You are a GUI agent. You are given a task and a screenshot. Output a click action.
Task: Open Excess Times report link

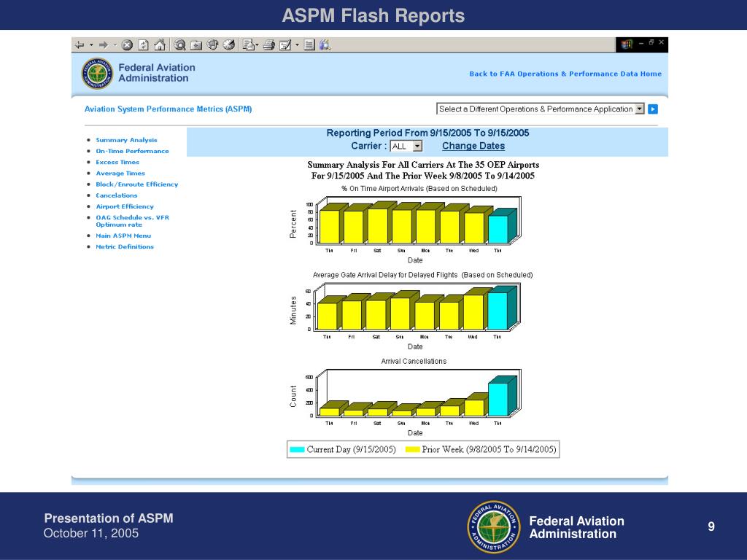click(117, 162)
